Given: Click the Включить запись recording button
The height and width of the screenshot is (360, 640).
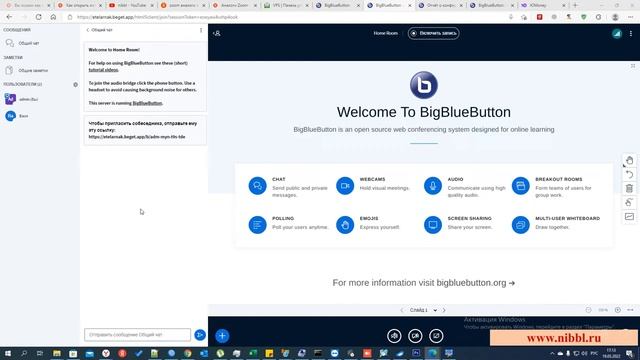Looking at the screenshot, I should coord(433,33).
